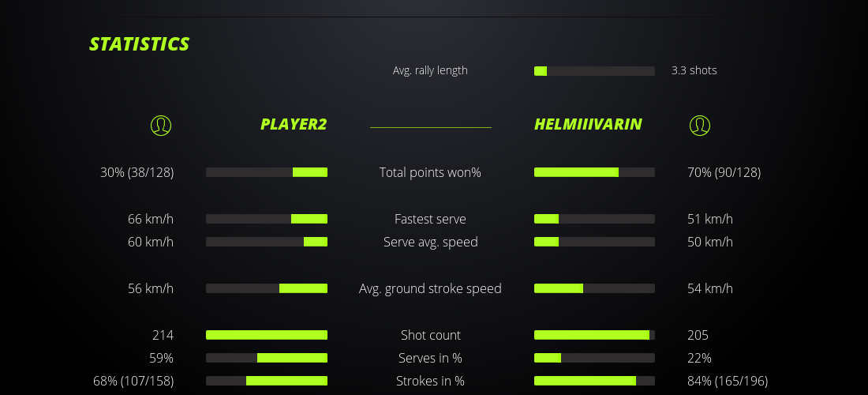Click the Avg. ground stroke speed label
Viewport: 868px width, 395px height.
pos(430,288)
